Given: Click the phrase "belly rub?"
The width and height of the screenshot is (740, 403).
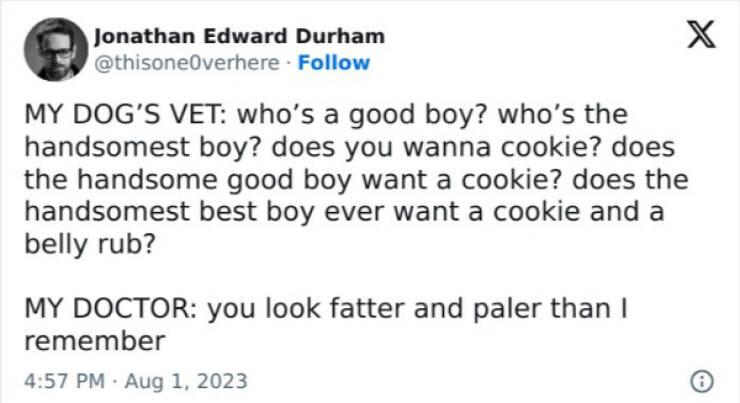Looking at the screenshot, I should 87,244.
